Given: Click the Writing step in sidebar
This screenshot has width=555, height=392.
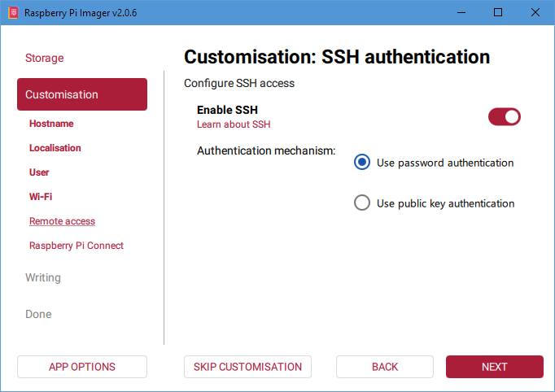Looking at the screenshot, I should pos(43,277).
